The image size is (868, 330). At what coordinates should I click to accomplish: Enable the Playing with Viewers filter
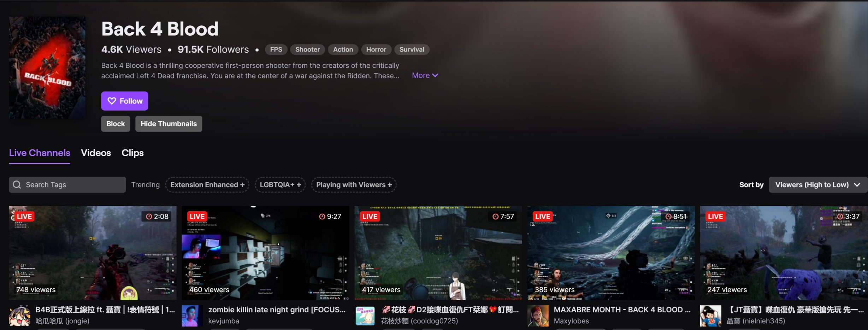click(x=354, y=184)
